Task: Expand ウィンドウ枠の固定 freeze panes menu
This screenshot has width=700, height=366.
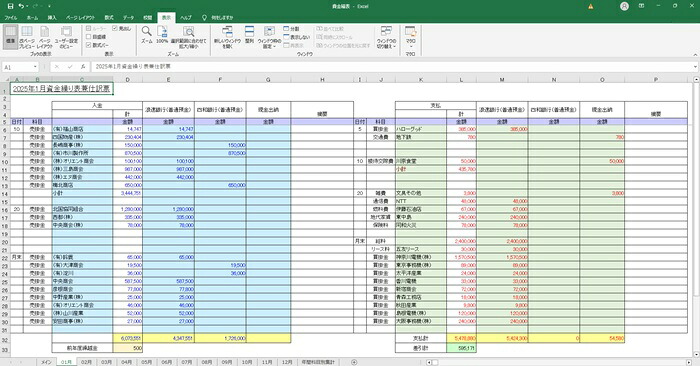Action: pyautogui.click(x=269, y=37)
